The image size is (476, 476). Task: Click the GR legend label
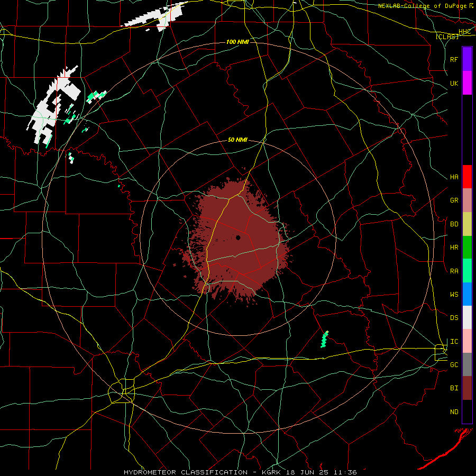pyautogui.click(x=454, y=200)
